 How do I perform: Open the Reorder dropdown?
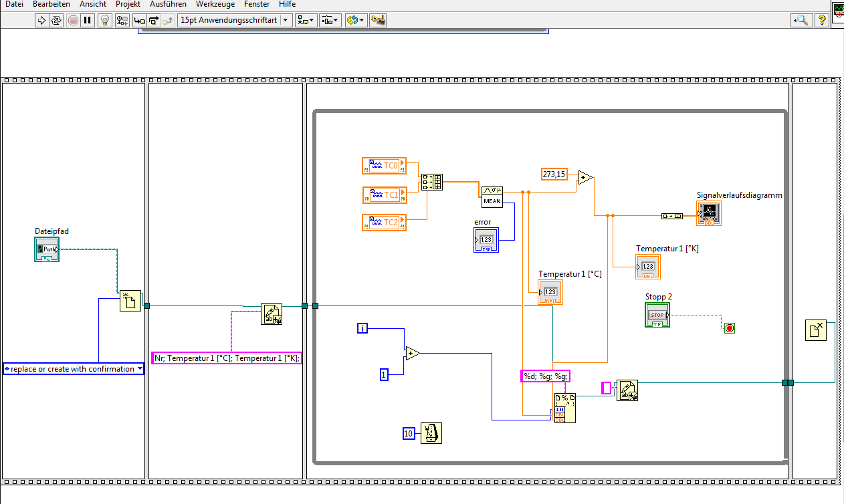tap(355, 20)
